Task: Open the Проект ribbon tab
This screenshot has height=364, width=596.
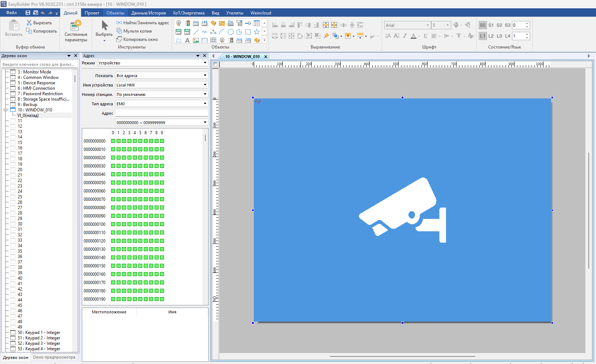Action: coord(92,13)
